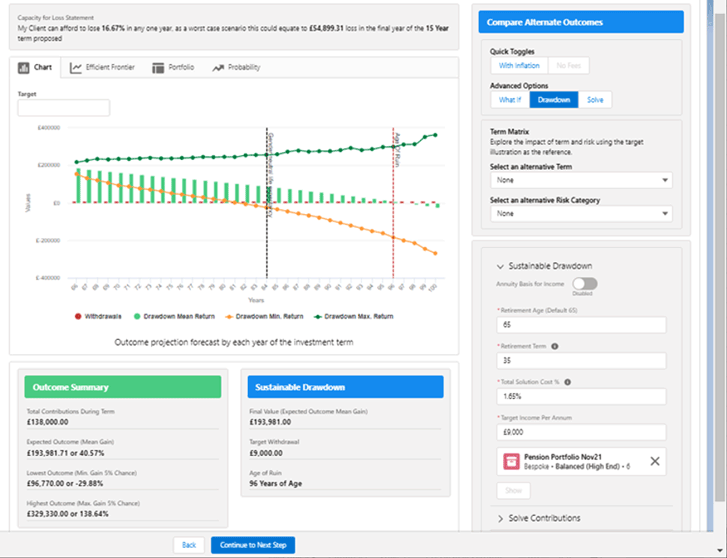
Task: Toggle the Drawdown Mean Return legend series
Action: pyautogui.click(x=174, y=316)
